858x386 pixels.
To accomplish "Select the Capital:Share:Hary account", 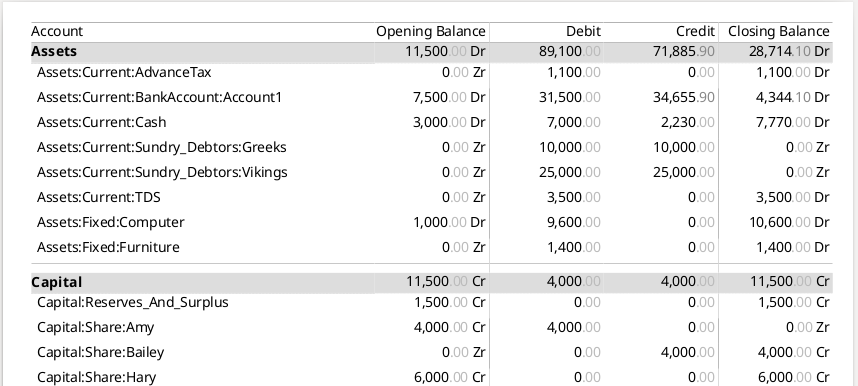I will [432, 377].
